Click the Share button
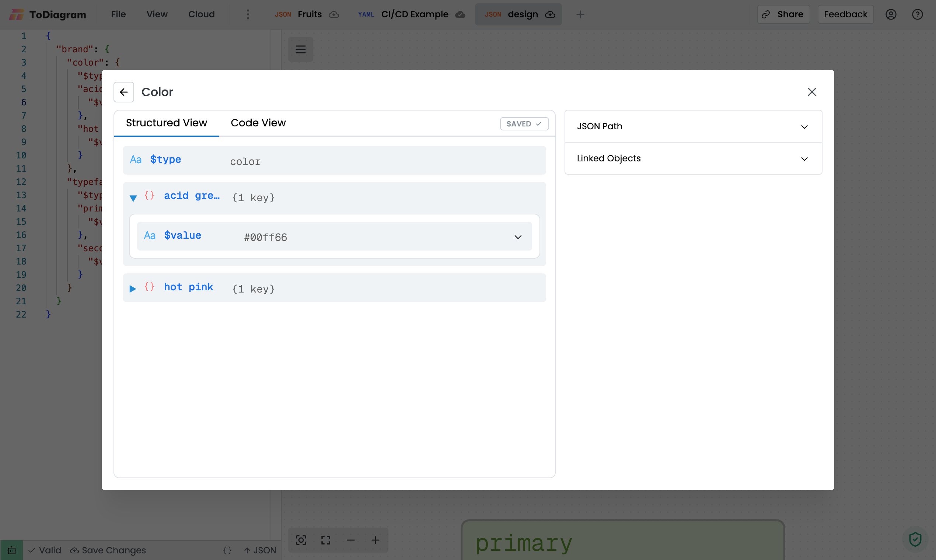The height and width of the screenshot is (560, 936). (783, 14)
